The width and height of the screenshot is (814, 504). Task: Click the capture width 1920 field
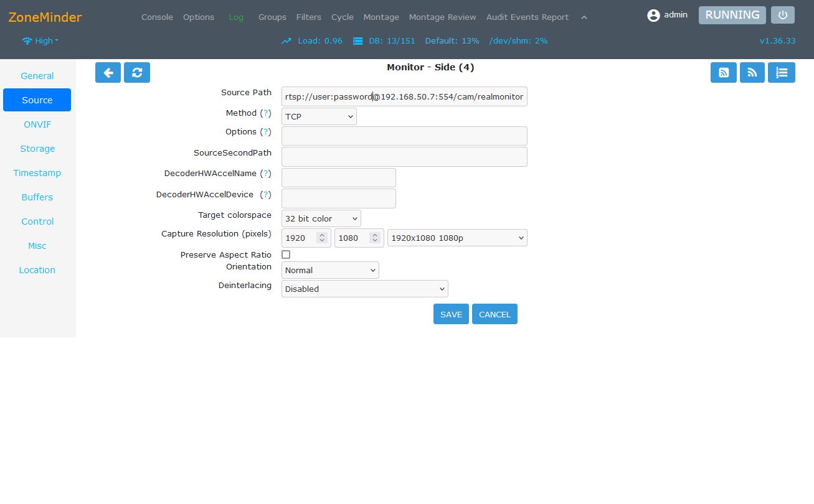pyautogui.click(x=306, y=238)
